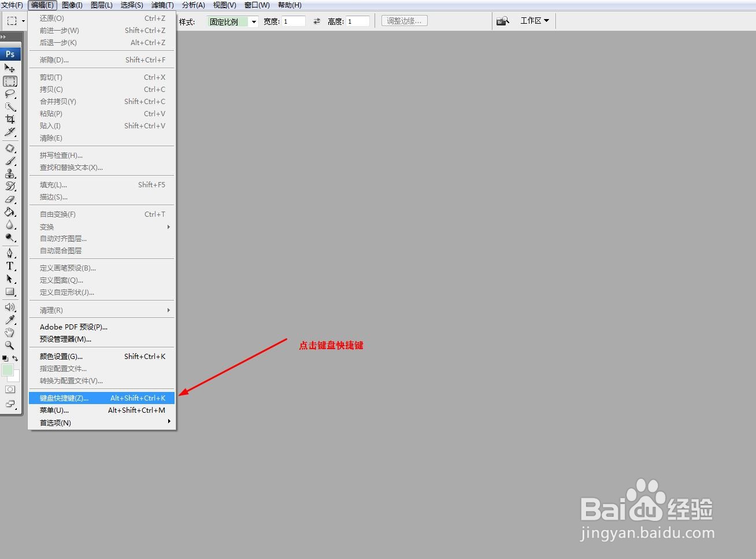Collapse toolbox using double-arrow header
756x559 pixels.
click(3, 36)
